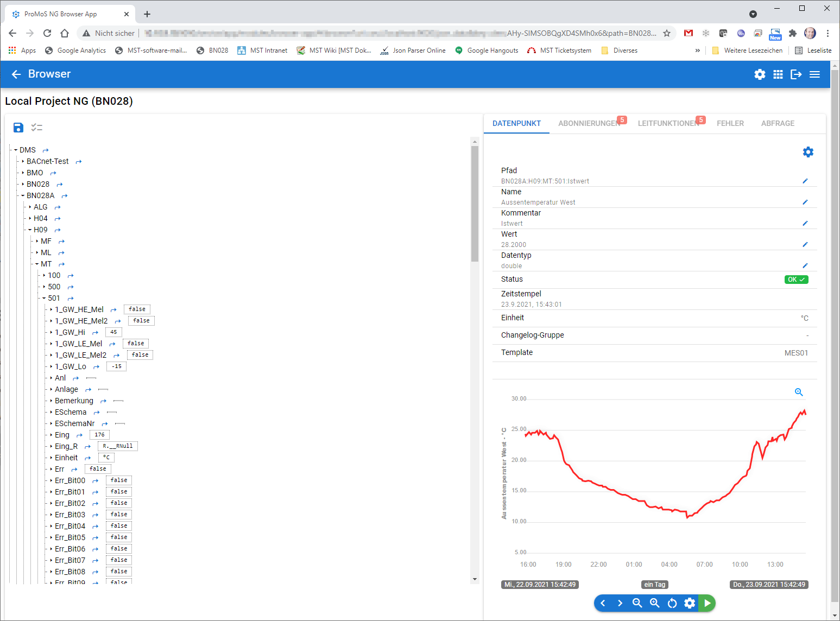Start live trend with the green play button

707,603
